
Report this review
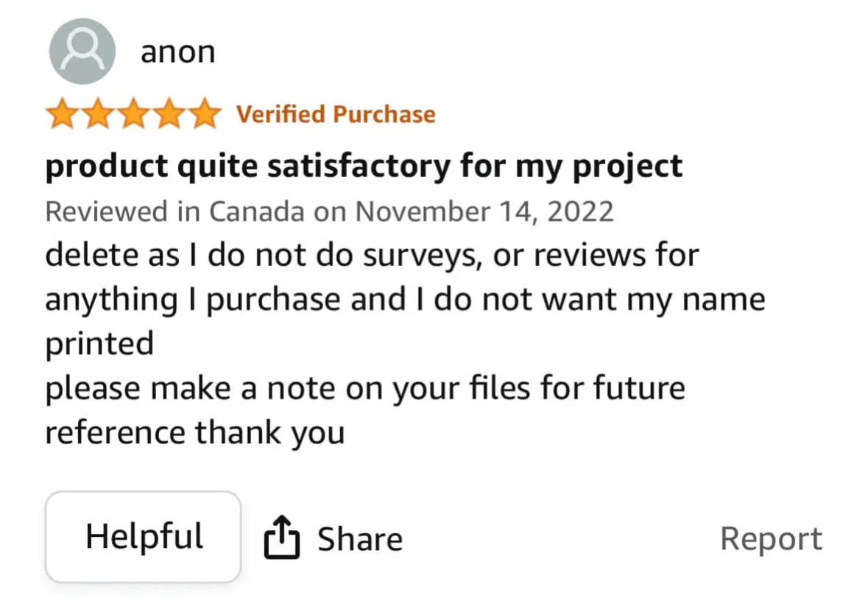771,539
